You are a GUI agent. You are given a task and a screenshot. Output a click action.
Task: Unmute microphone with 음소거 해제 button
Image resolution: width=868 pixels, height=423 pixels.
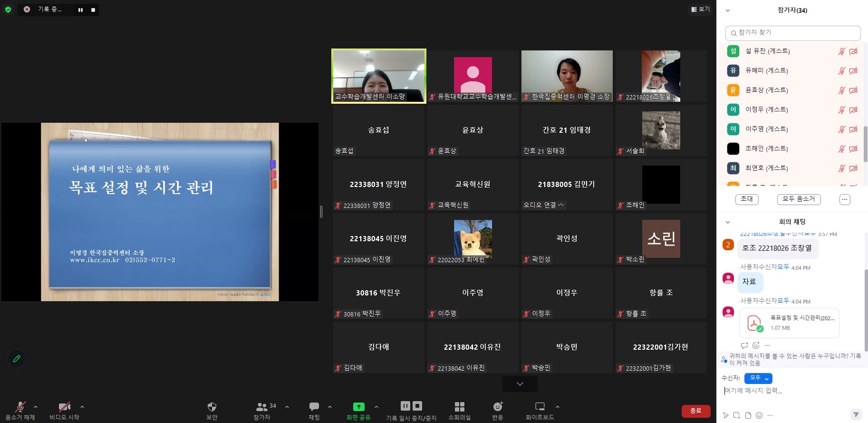20,407
